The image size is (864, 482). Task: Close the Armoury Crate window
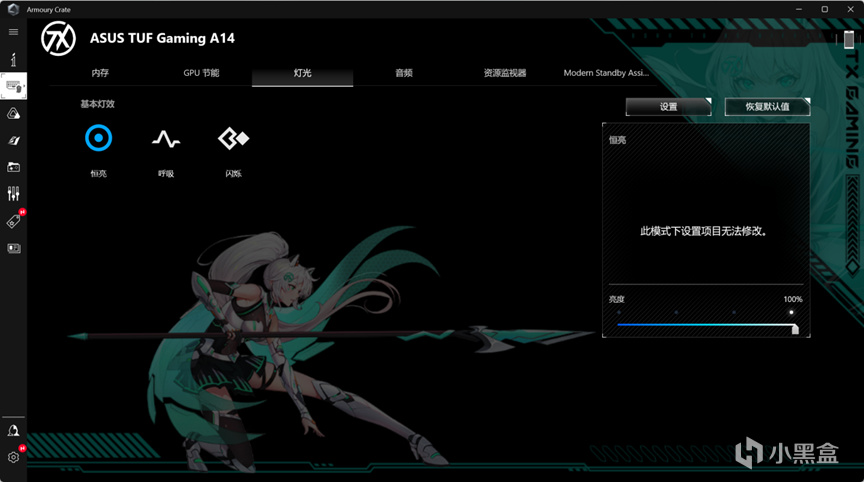[850, 9]
